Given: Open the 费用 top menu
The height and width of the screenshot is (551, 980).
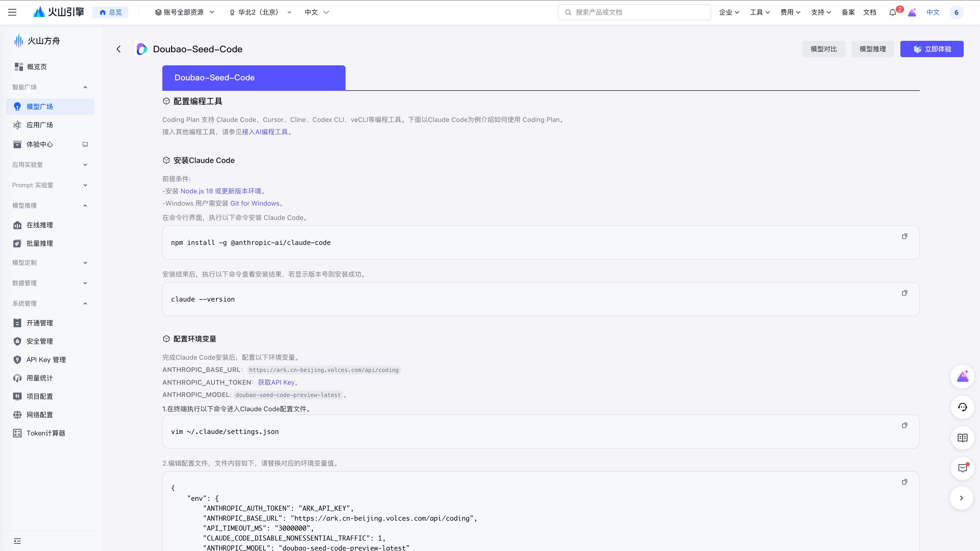Looking at the screenshot, I should pyautogui.click(x=790, y=12).
